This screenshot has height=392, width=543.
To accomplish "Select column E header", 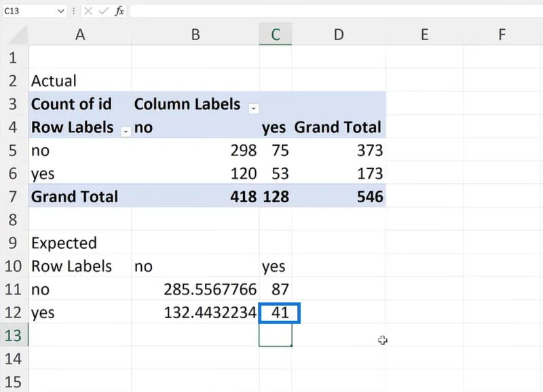I will pos(425,35).
